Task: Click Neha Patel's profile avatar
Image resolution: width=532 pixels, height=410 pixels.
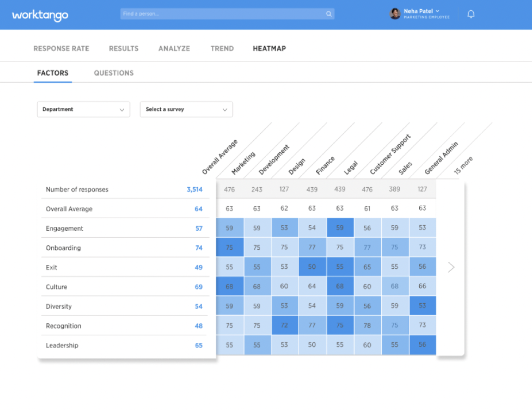Action: pos(396,14)
